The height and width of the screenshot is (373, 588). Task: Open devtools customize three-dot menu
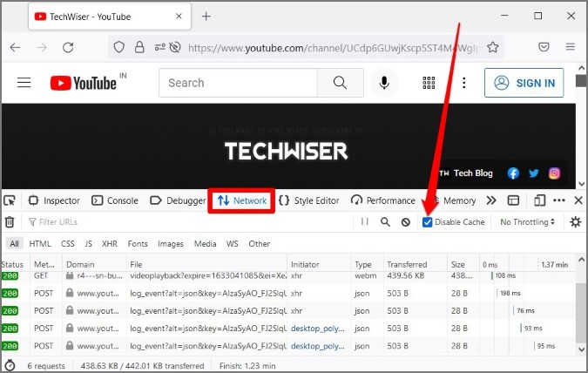[x=558, y=200]
